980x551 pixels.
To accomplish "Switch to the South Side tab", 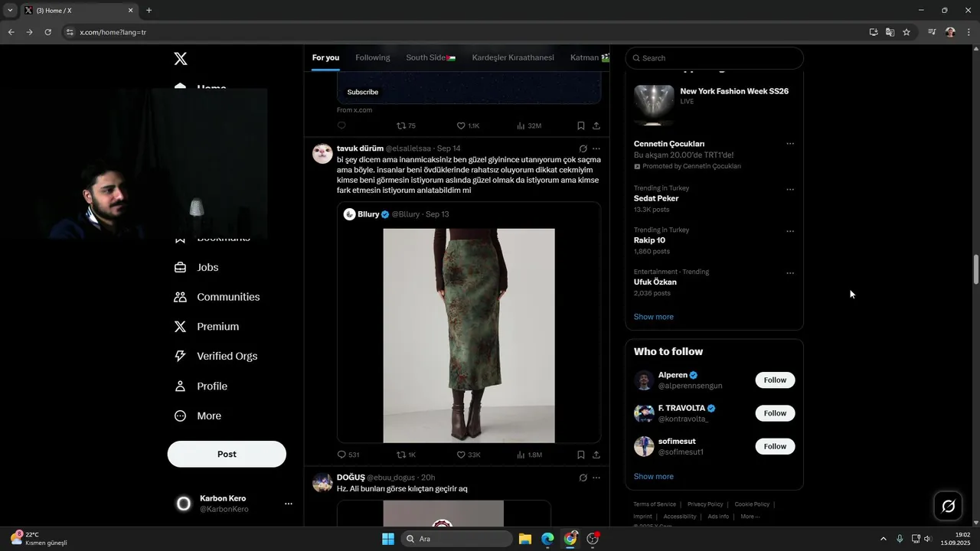I will tap(431, 57).
